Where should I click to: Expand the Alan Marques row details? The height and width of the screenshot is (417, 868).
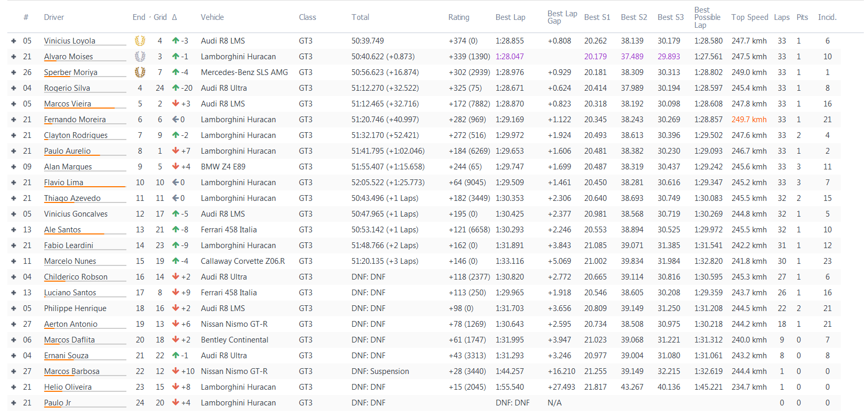click(14, 167)
